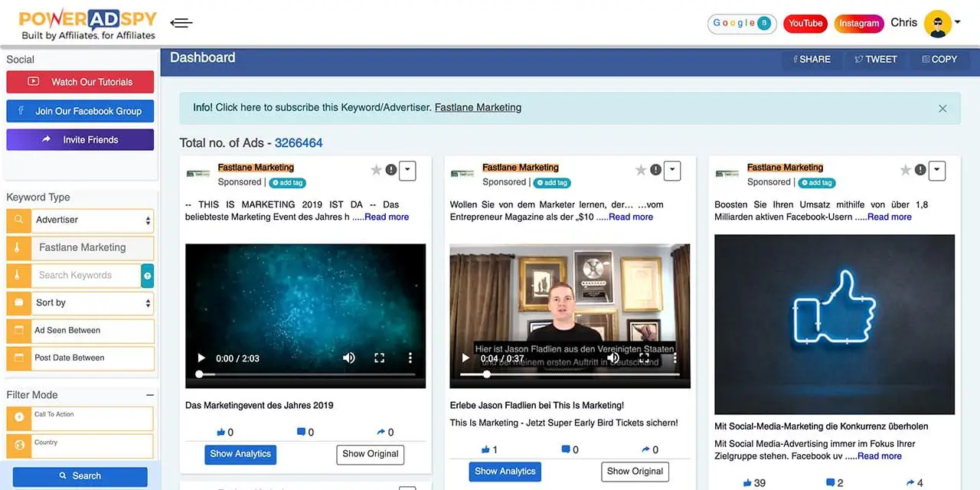Click the TWEET button
The height and width of the screenshot is (490, 980).
pos(876,59)
